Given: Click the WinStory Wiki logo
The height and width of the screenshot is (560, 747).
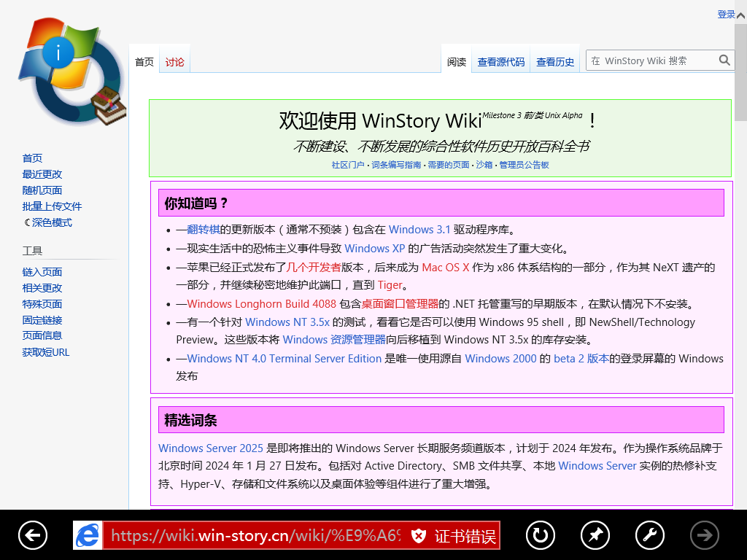Looking at the screenshot, I should [x=72, y=71].
